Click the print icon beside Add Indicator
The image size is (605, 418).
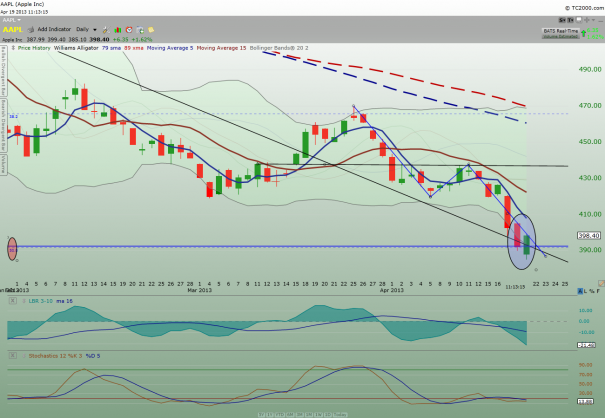(31, 29)
